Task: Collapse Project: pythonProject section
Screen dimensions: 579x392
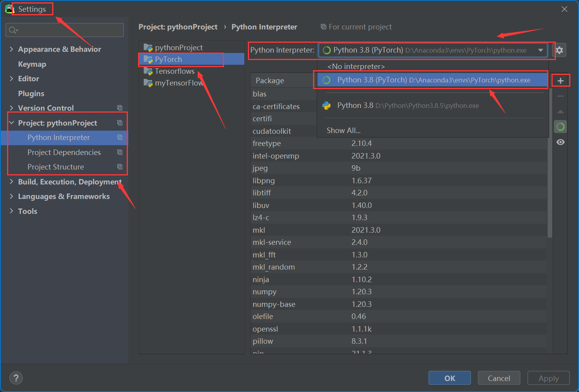Action: pyautogui.click(x=11, y=123)
